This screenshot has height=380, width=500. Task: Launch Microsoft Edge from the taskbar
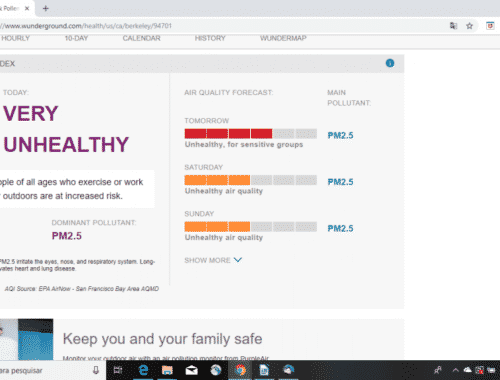[x=143, y=370]
